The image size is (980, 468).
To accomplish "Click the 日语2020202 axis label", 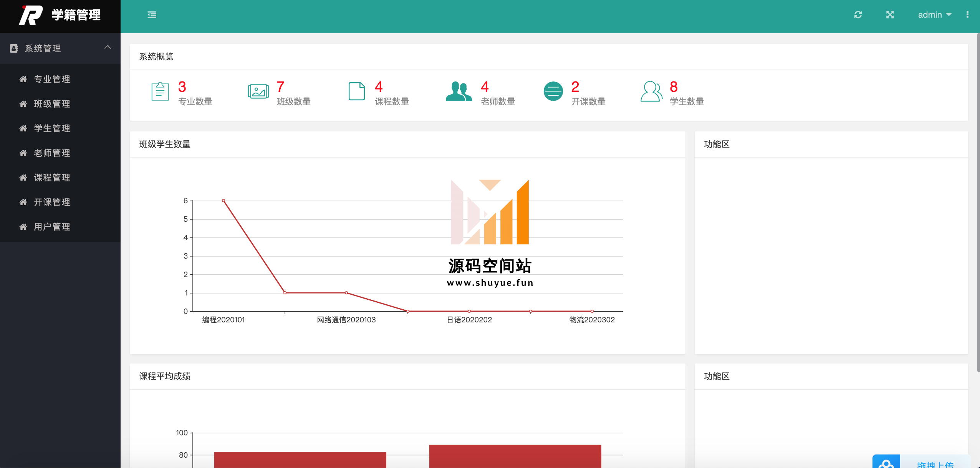I will pos(469,320).
